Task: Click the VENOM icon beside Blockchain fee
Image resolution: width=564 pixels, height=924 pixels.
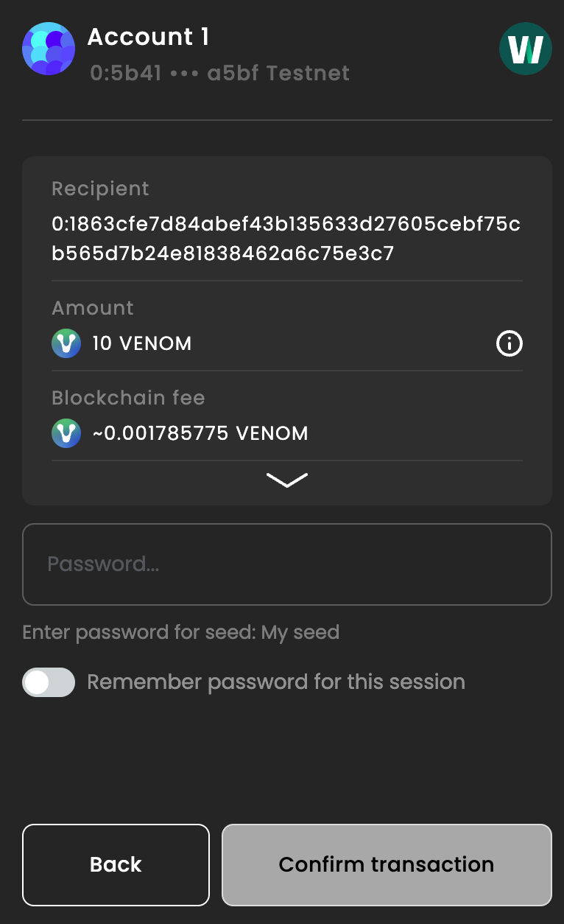Action: [66, 433]
